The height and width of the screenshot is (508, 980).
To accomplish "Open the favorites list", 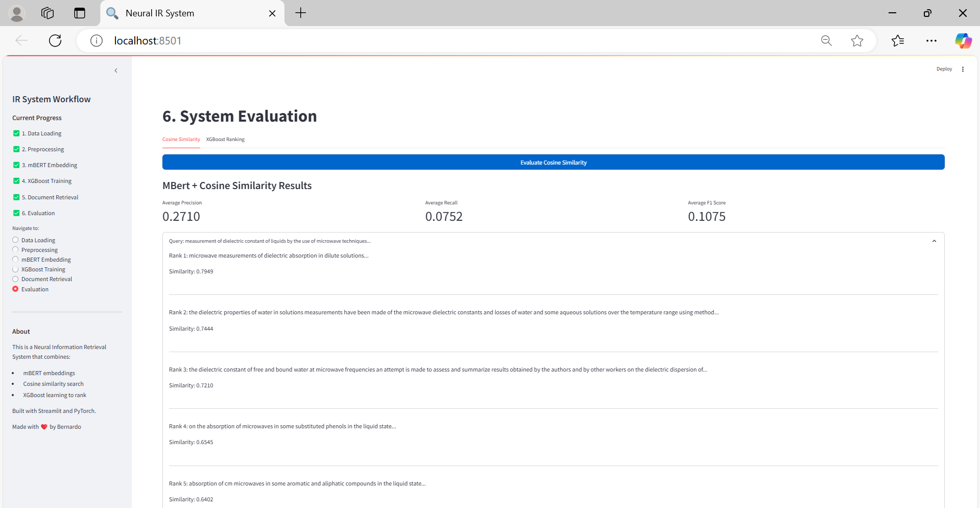I will click(898, 40).
